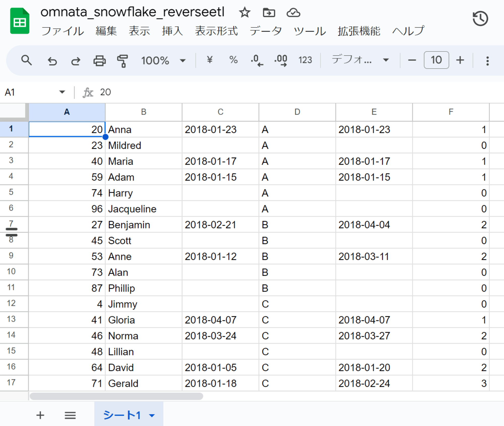The width and height of the screenshot is (504, 426).
Task: Expand the name box dropdown arrow
Action: pos(62,92)
